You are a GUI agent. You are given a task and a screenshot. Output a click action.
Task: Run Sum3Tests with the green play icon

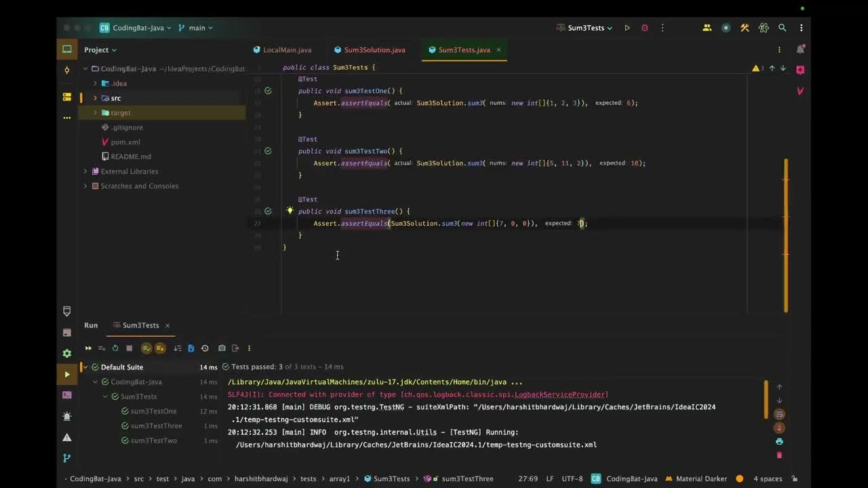point(627,28)
